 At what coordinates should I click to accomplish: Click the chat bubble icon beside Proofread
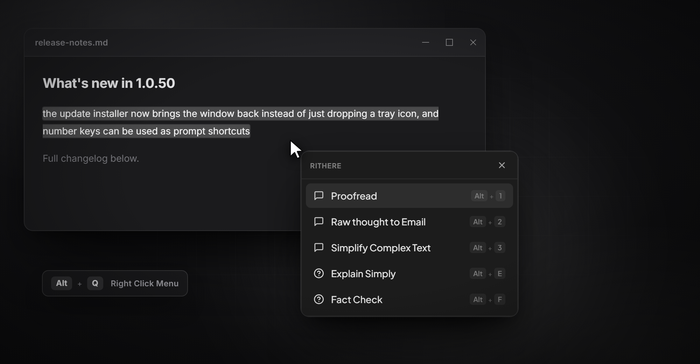tap(319, 196)
